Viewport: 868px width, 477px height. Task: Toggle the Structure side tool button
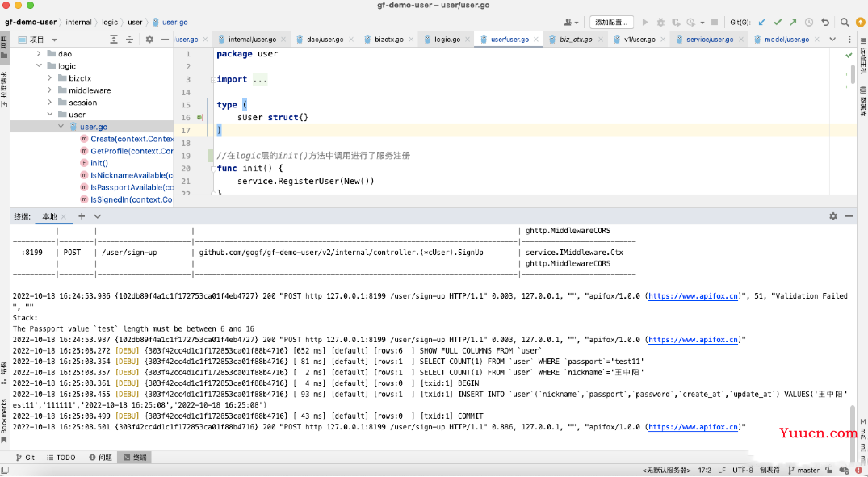point(4,374)
